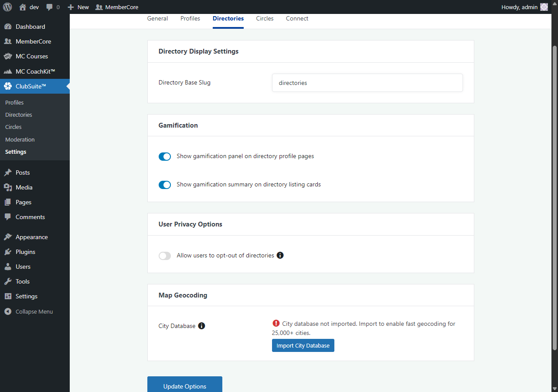Click the Appearance paintbrush icon
The height and width of the screenshot is (392, 558).
pyautogui.click(x=8, y=237)
